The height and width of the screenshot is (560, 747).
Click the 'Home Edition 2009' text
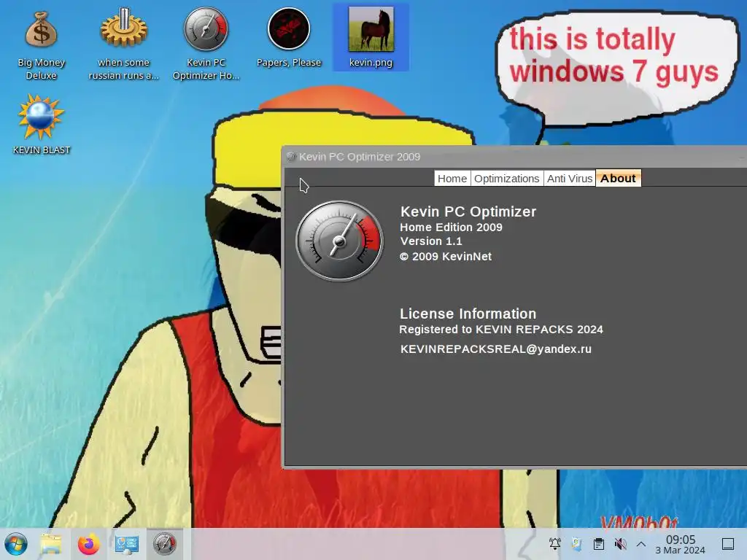(451, 227)
